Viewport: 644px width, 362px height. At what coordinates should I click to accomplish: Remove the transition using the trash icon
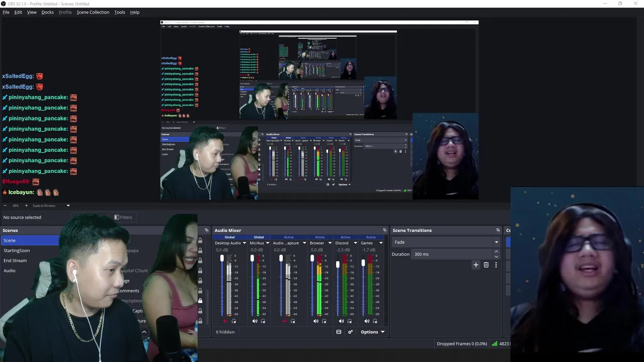(486, 264)
